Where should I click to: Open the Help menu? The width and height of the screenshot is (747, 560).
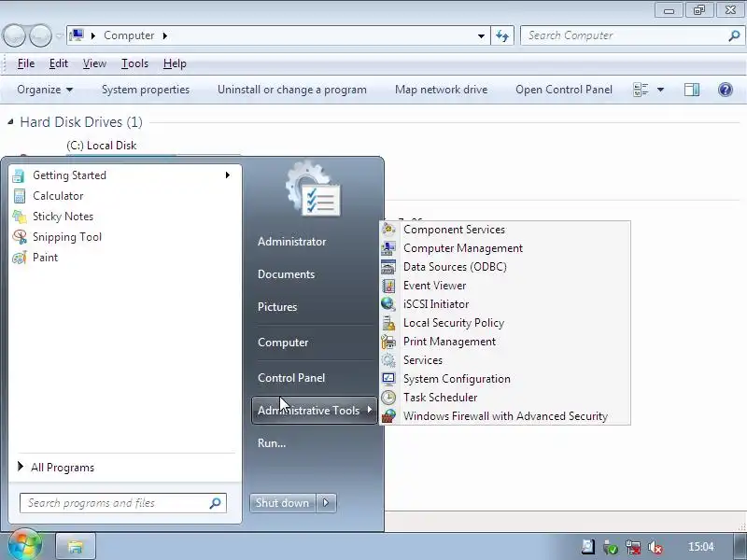(x=175, y=63)
